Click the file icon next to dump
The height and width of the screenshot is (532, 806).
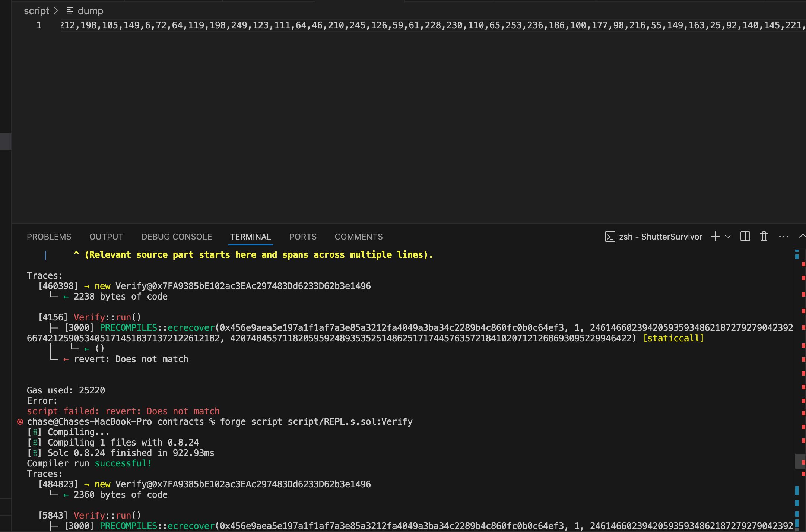point(70,10)
